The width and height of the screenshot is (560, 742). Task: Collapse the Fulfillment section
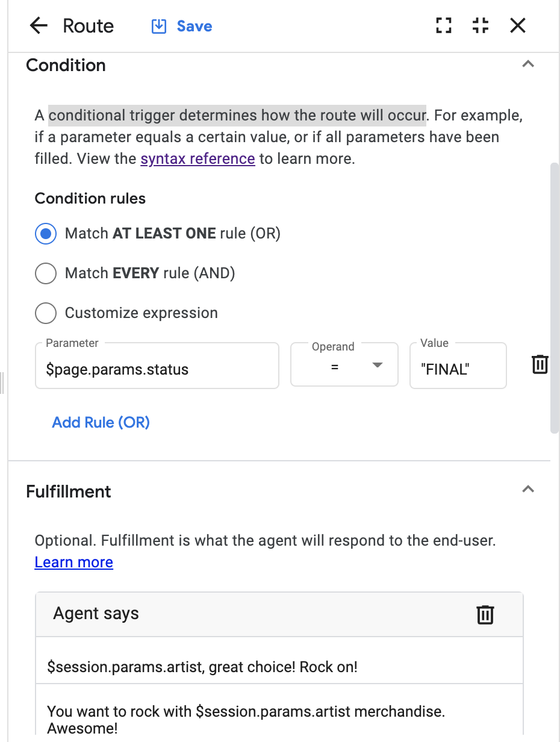pos(528,490)
